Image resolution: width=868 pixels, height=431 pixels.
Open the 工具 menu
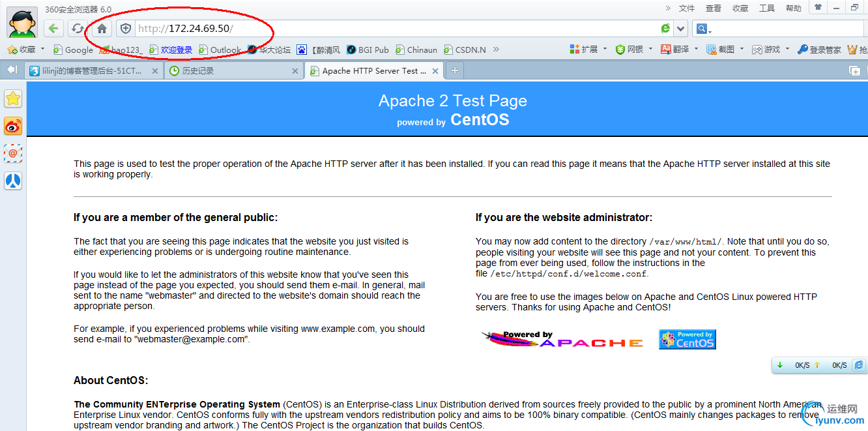(x=767, y=8)
